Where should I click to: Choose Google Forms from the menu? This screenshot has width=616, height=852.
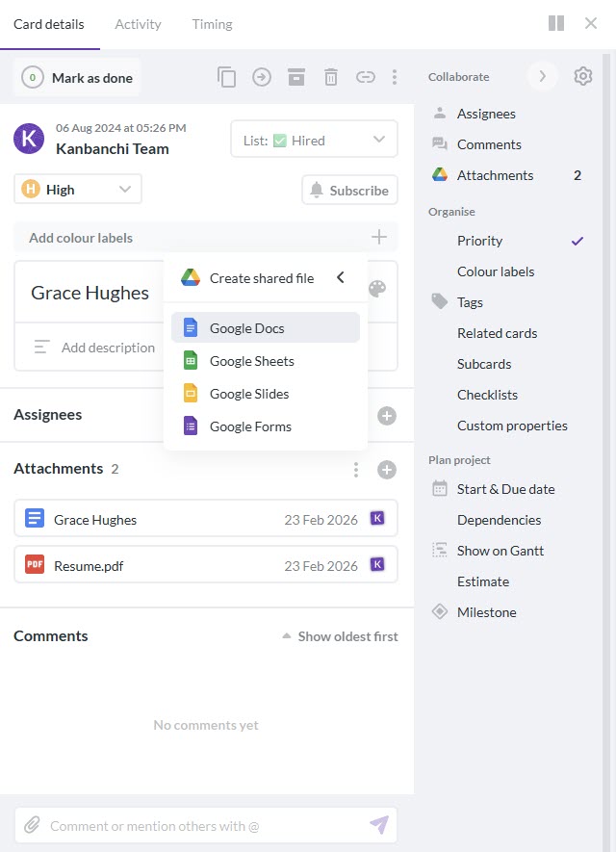(x=266, y=426)
